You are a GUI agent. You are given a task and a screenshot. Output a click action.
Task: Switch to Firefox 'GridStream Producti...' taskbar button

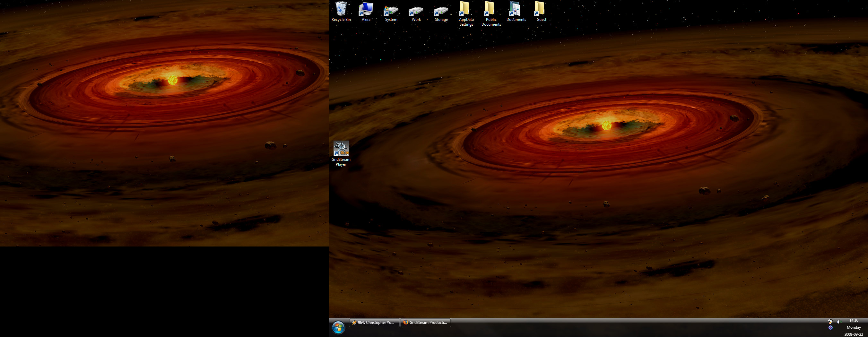[x=426, y=323]
